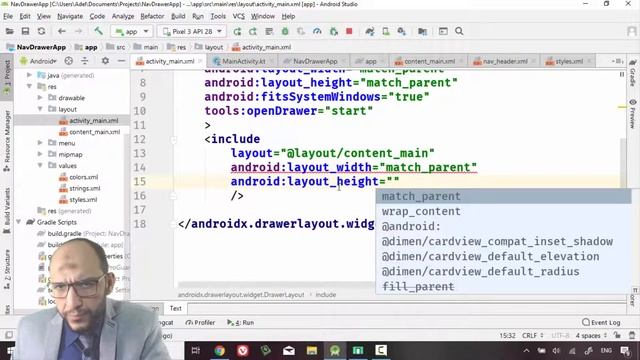Screen dimensions: 640x360
Task: Open the VCS menu
Action: click(238, 16)
